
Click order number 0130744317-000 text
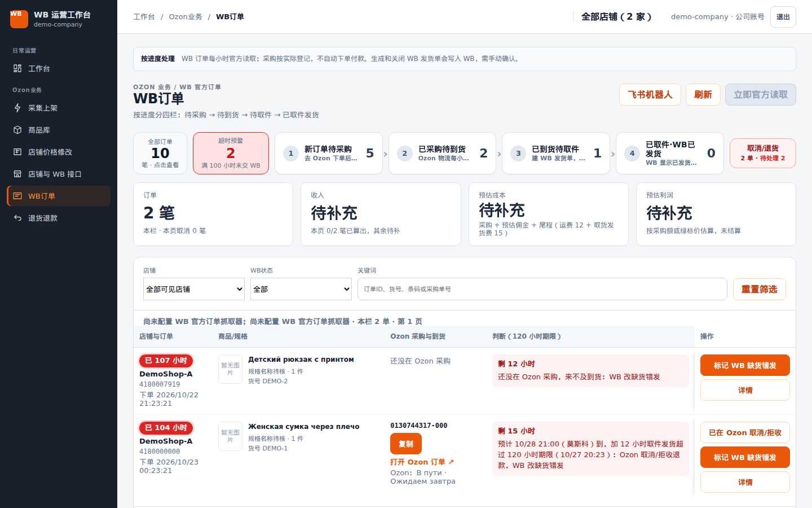pos(419,426)
